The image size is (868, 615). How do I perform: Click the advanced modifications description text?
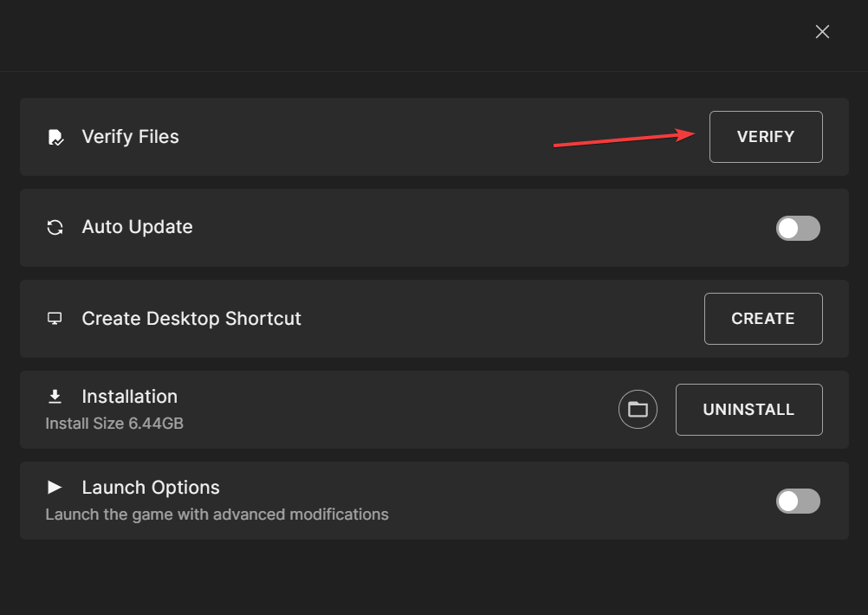216,514
